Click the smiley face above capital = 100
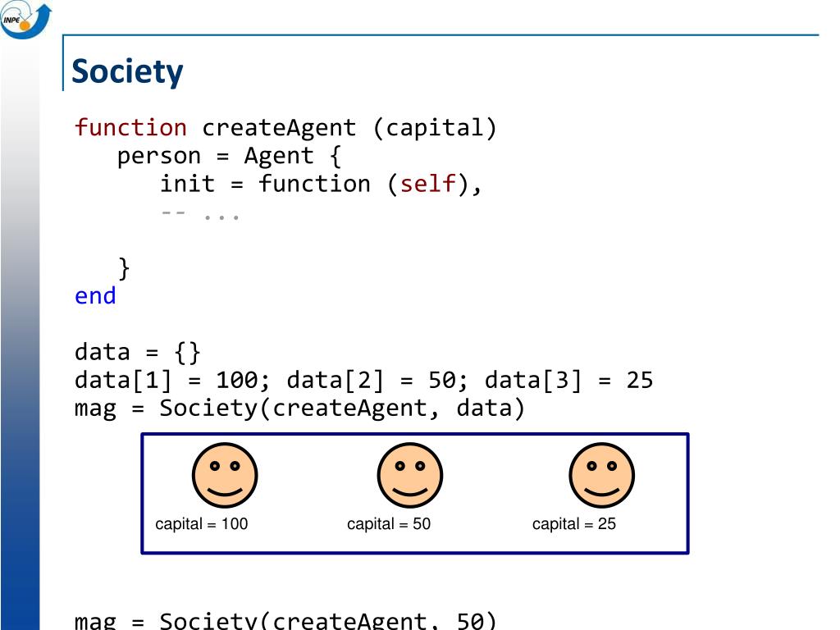This screenshot has width=840, height=630. pos(225,475)
